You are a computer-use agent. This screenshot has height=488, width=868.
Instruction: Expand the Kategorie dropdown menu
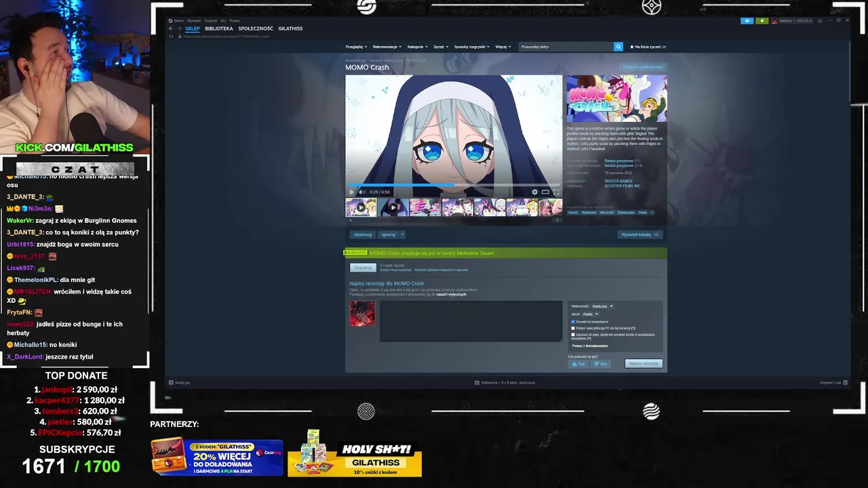coord(417,47)
